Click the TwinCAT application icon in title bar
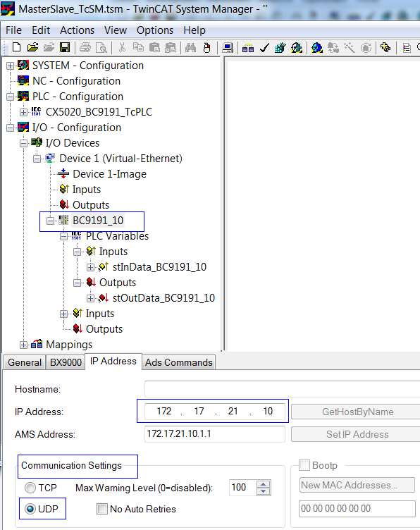 [8, 8]
